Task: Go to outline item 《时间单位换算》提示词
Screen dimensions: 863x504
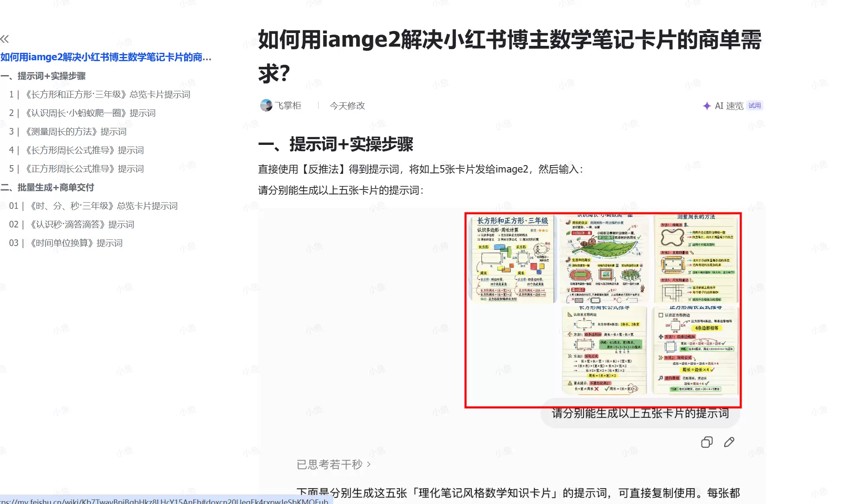Action: [66, 243]
